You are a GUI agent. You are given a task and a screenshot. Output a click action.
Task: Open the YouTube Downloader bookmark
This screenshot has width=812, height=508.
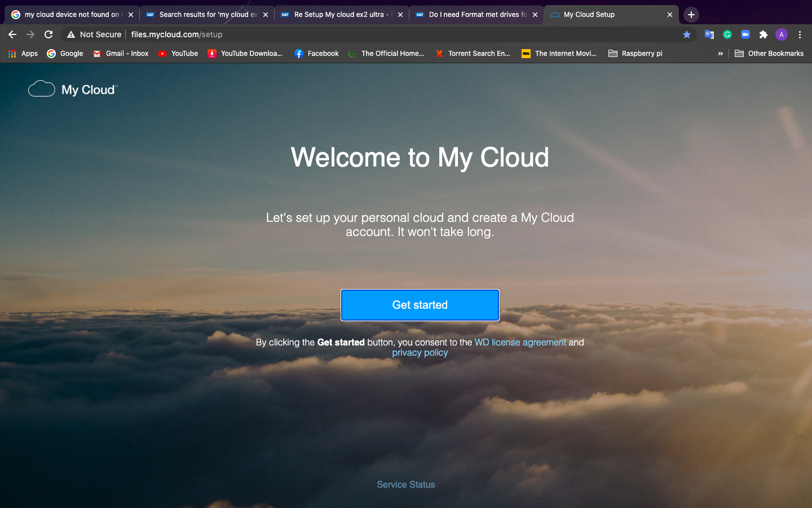tap(245, 54)
